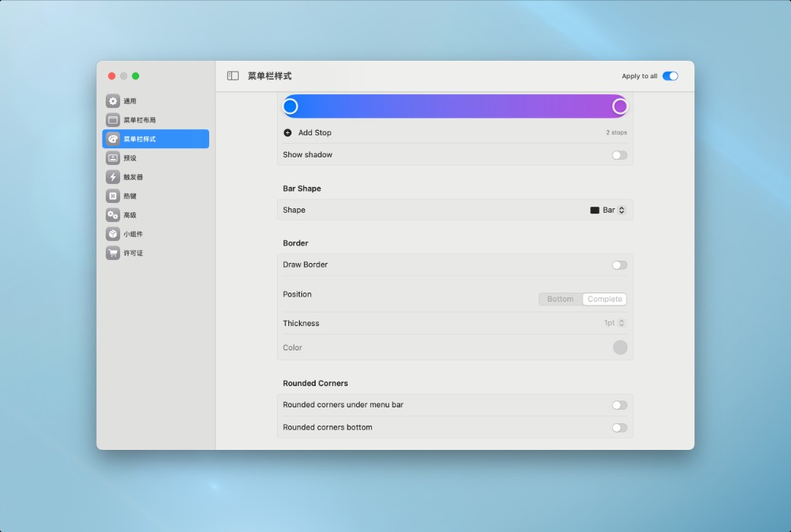Click the Rounded Corners section heading
The height and width of the screenshot is (532, 791).
pyautogui.click(x=316, y=383)
